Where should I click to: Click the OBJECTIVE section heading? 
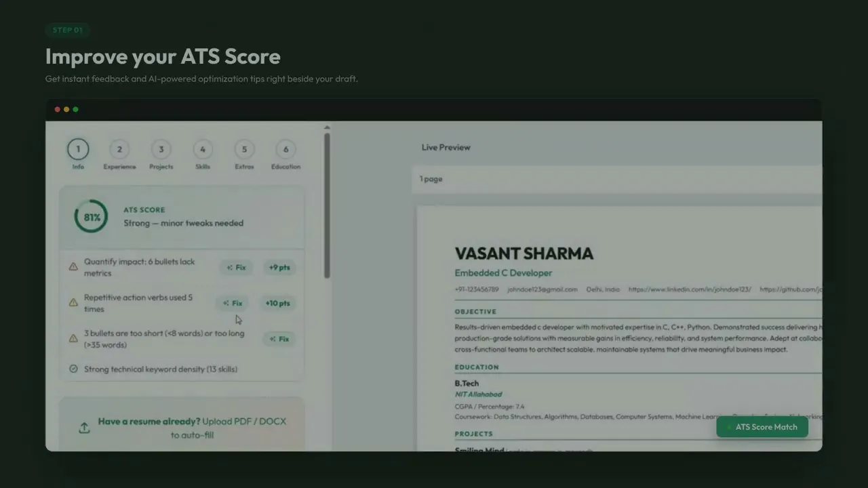click(475, 312)
